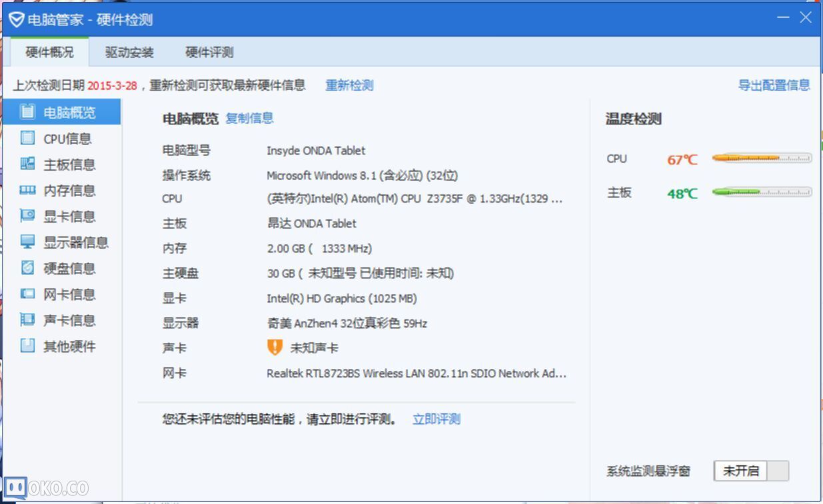Screen dimensions: 823x504
Task: Switch to the 硬件评测 tab
Action: [x=209, y=53]
